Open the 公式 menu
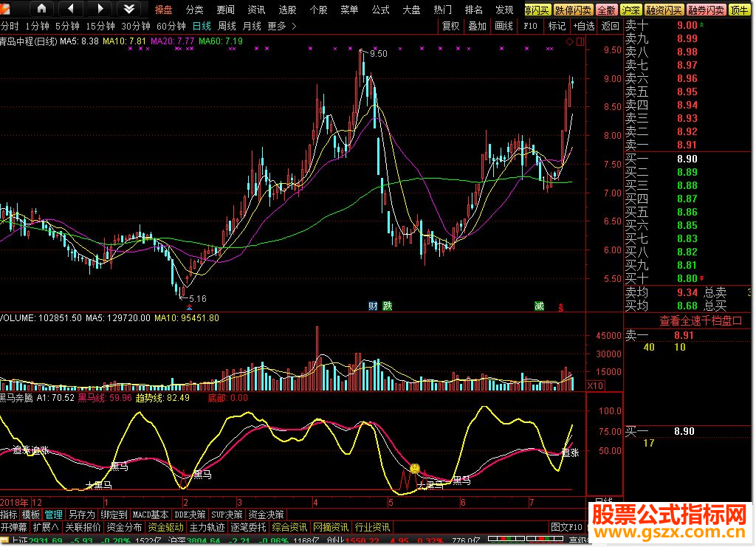756x547 pixels. pos(380,10)
